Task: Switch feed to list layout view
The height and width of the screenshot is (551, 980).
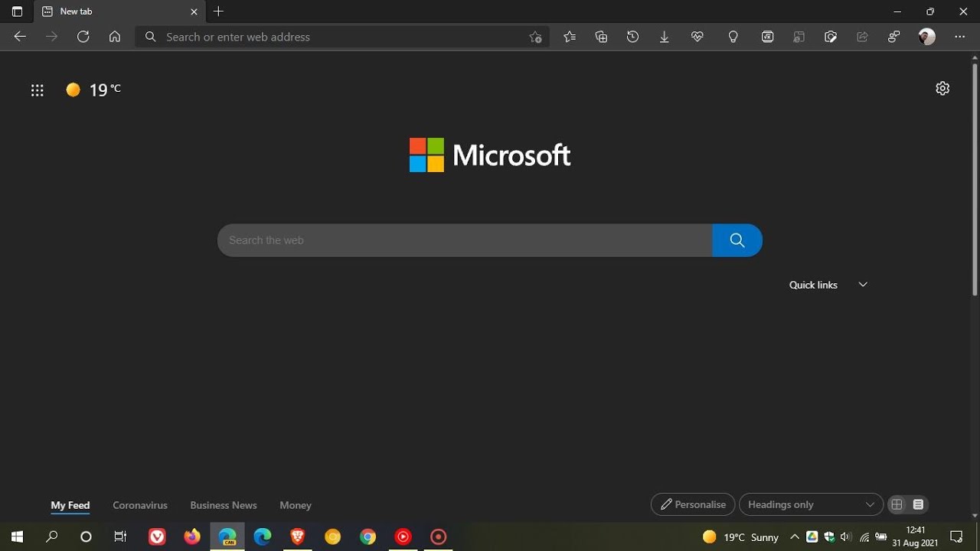Action: (x=919, y=504)
